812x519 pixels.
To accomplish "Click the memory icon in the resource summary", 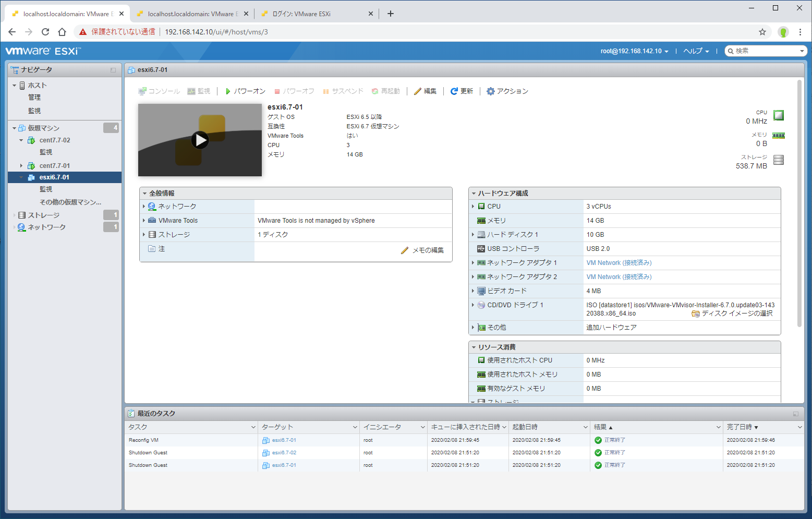I will point(779,136).
